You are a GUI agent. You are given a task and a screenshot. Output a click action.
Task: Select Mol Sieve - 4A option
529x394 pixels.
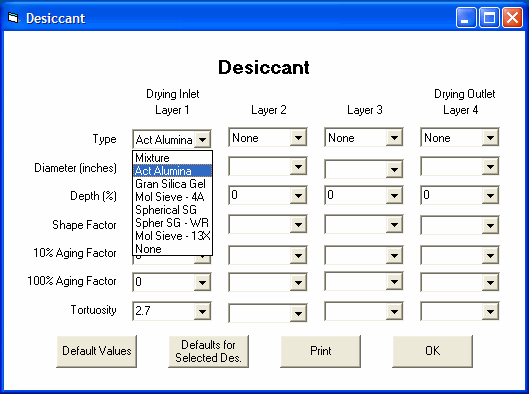(172, 197)
